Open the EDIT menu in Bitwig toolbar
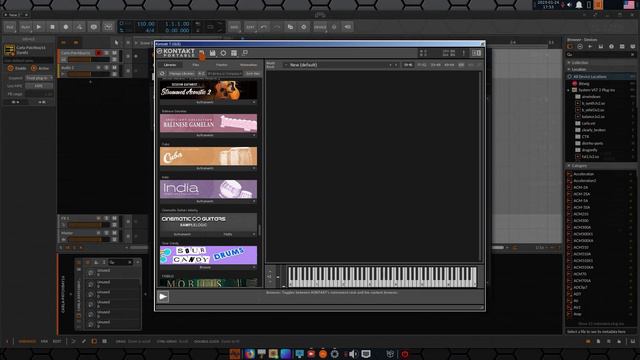Image resolution: width=640 pixels, height=360 pixels. pyautogui.click(x=250, y=27)
